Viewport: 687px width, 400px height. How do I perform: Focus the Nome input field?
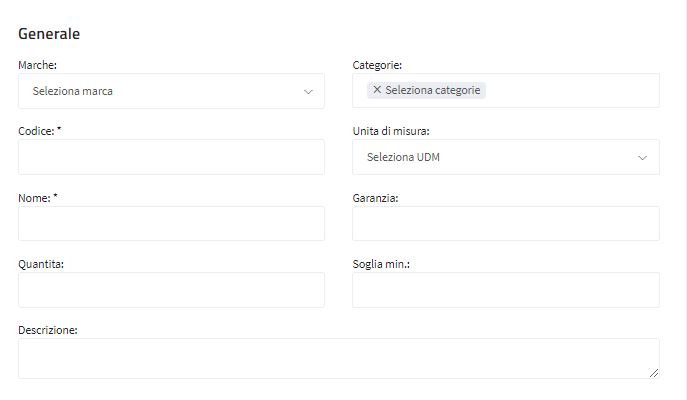[171, 223]
